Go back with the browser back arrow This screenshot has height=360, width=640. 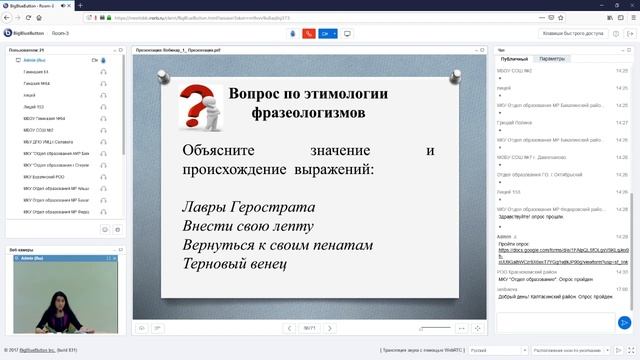[7, 18]
